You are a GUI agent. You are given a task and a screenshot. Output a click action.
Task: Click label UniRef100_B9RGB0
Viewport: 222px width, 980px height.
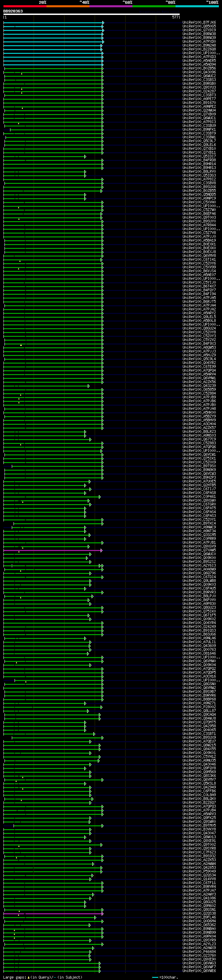[x=199, y=83]
